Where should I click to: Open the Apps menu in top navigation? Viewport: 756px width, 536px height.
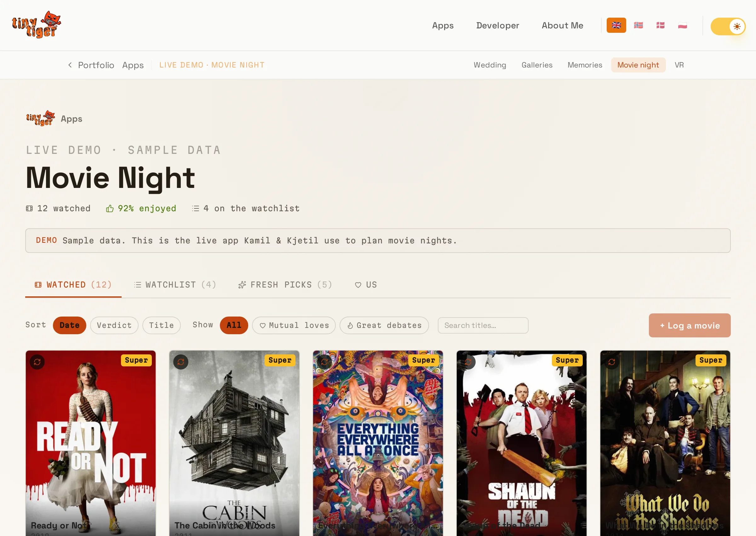pyautogui.click(x=443, y=26)
